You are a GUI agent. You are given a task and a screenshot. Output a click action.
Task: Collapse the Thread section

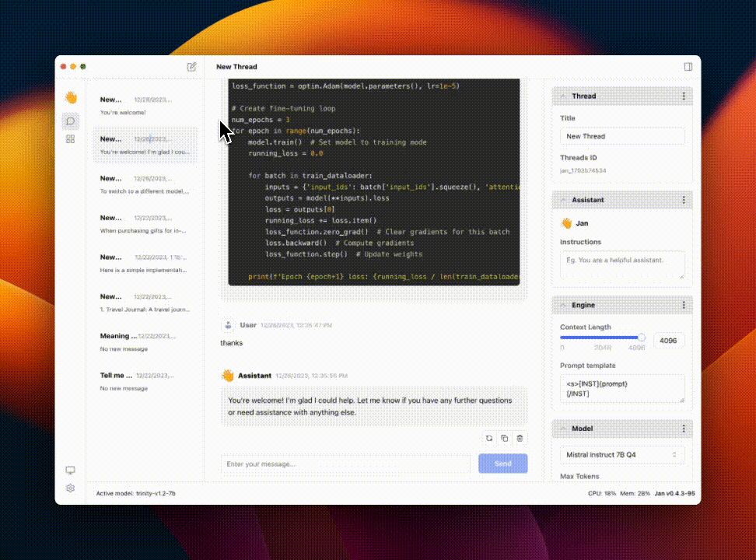click(563, 96)
